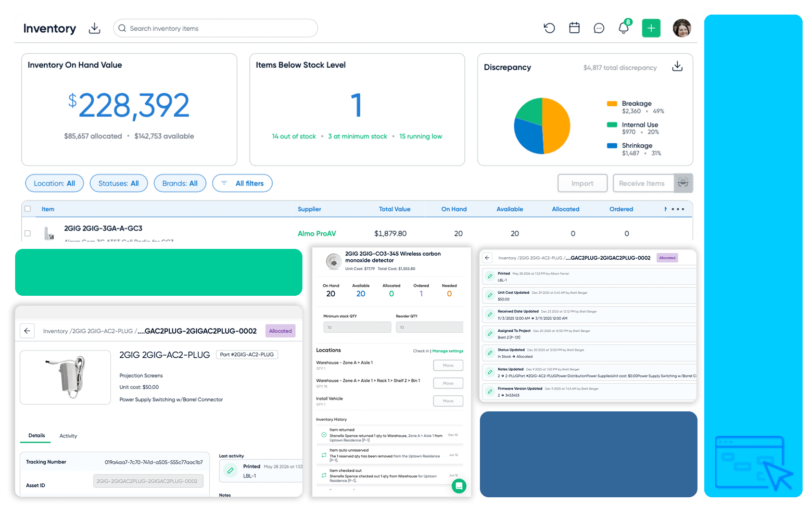Open the Location: All filter dropdown
The height and width of the screenshot is (515, 812).
point(55,183)
